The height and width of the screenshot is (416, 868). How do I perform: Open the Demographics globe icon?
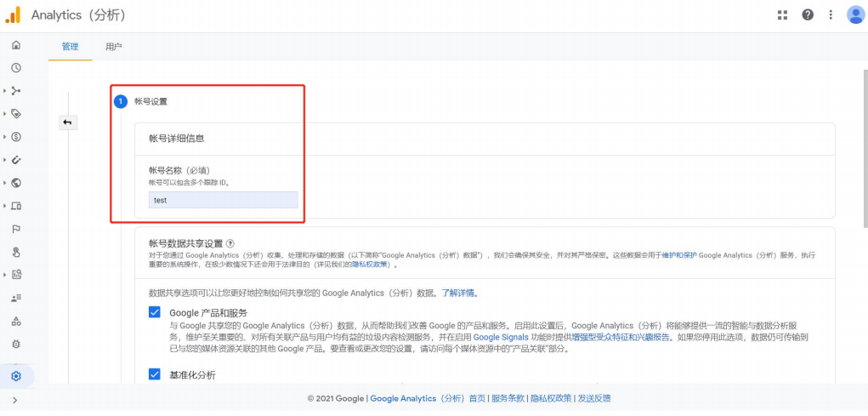click(x=16, y=183)
